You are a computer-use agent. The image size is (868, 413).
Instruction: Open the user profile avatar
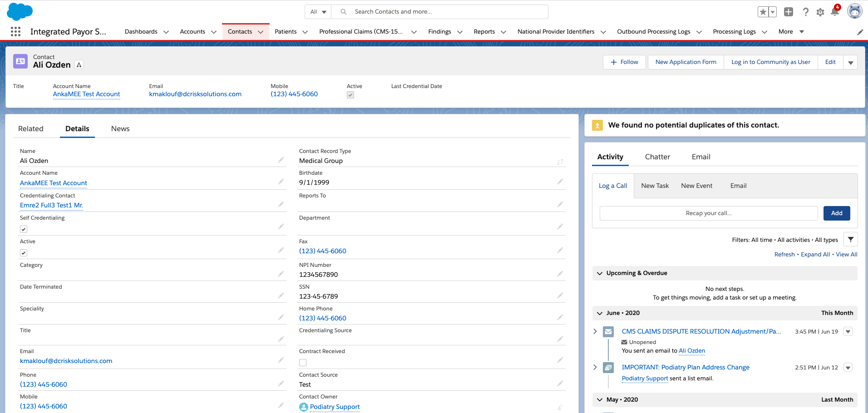click(855, 11)
